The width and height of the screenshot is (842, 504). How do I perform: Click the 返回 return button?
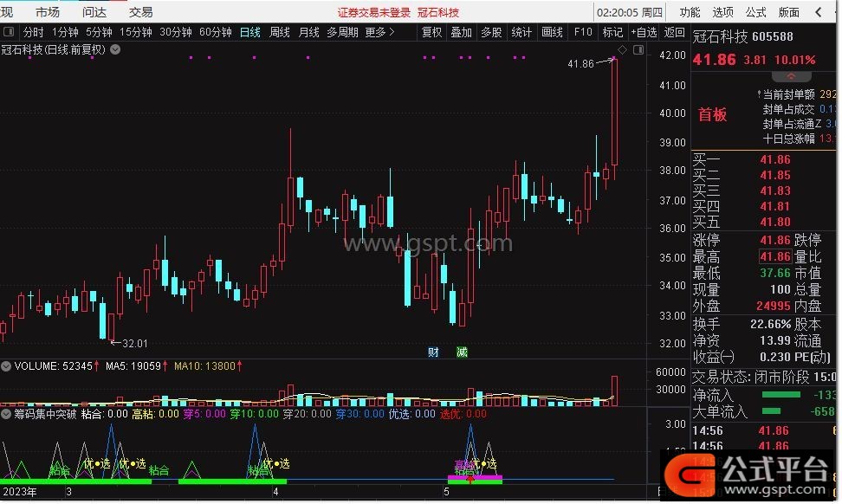click(675, 32)
